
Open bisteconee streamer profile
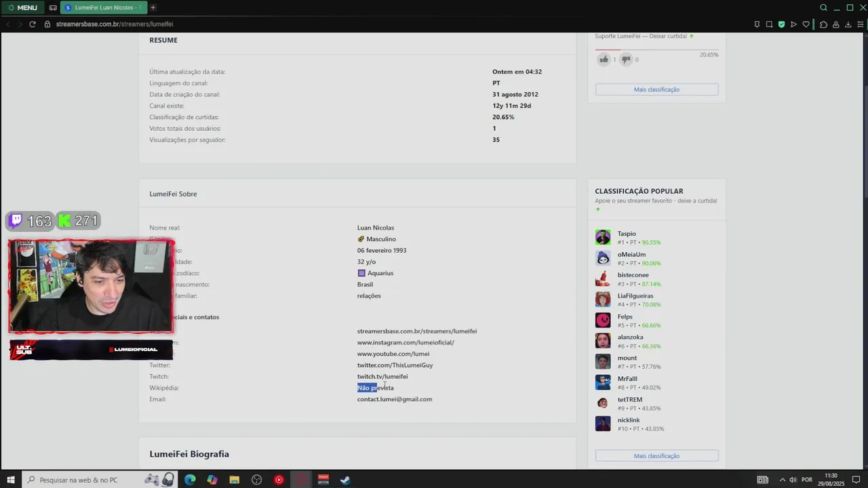coord(633,275)
